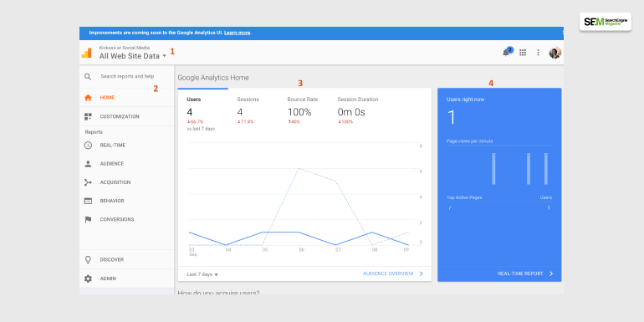This screenshot has width=644, height=322.
Task: Click the Acquisition branching arrows icon
Action: [x=88, y=182]
